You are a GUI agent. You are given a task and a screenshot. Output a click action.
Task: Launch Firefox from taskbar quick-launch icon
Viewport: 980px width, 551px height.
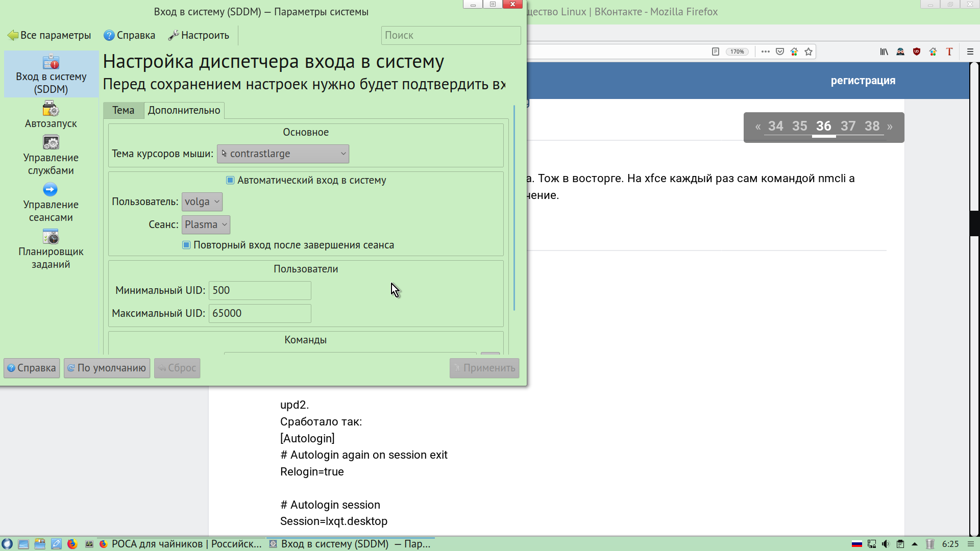pos(72,544)
